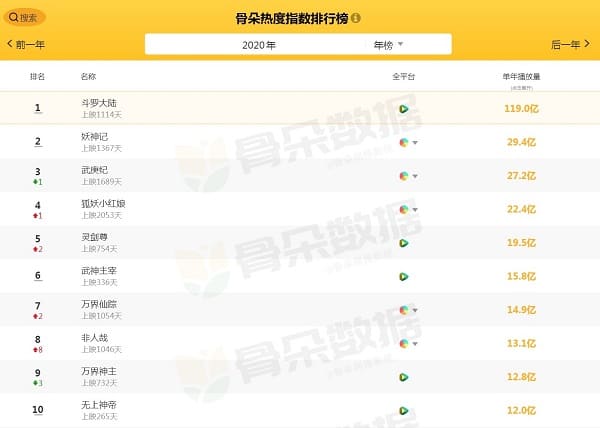Viewport: 600px width, 428px height.
Task: Select the 12.0亿 play count
Action: [x=521, y=410]
